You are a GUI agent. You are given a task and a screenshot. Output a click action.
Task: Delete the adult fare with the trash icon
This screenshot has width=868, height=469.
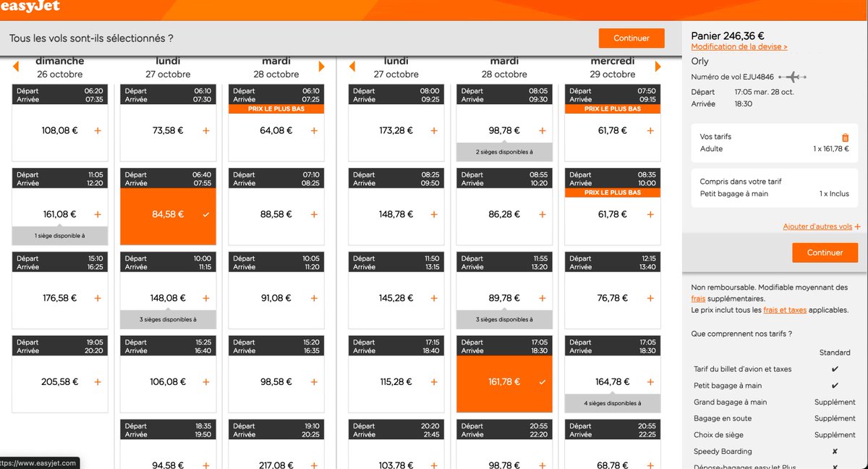[845, 138]
